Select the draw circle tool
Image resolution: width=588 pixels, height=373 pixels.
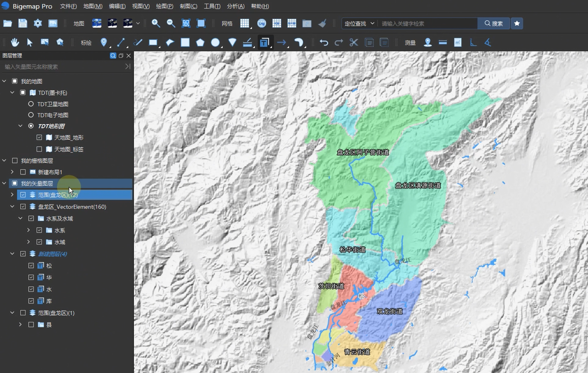[215, 42]
